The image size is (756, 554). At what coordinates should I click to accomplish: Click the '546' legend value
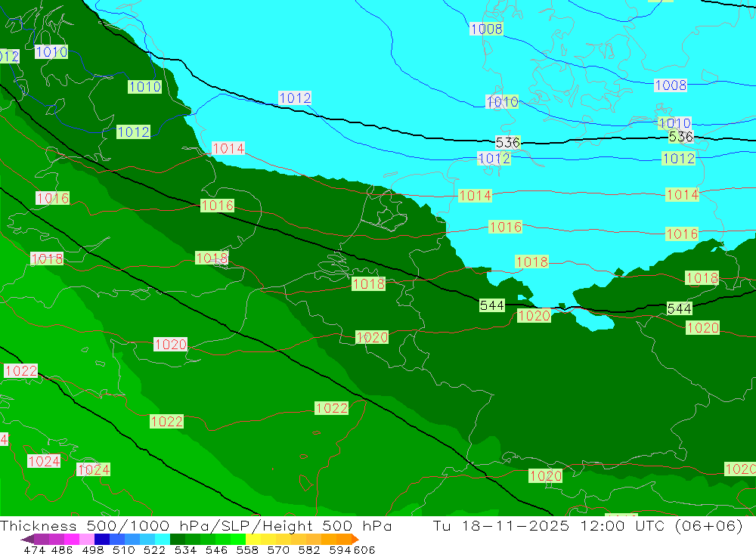(216, 549)
